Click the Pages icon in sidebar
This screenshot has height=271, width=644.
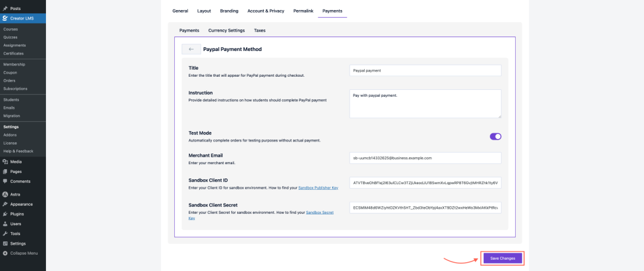(6, 171)
